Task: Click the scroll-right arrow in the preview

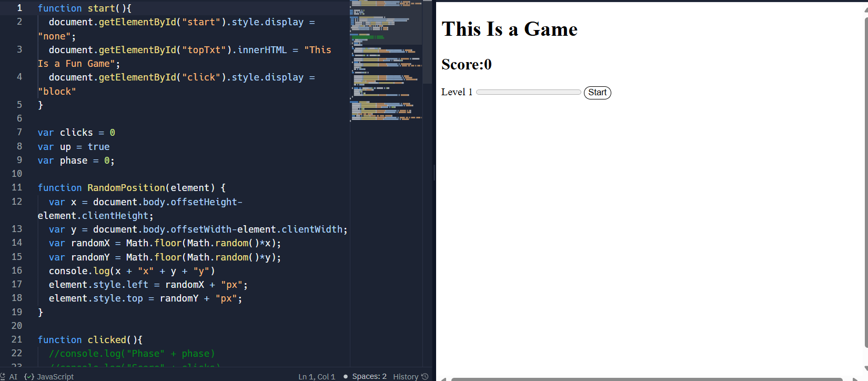Action: pos(855,379)
